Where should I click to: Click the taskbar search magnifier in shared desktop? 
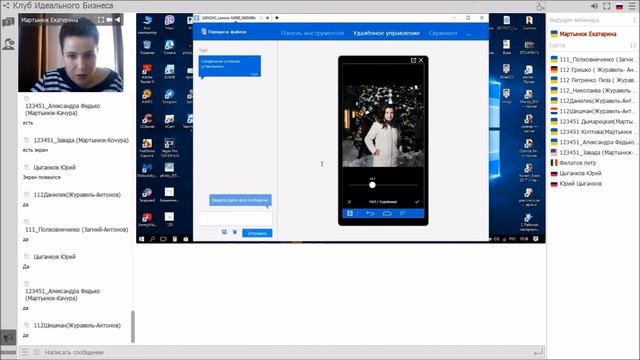click(152, 239)
